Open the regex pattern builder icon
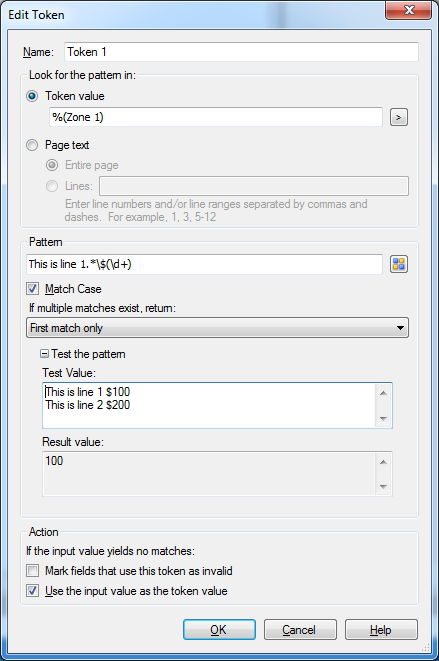 (x=399, y=264)
